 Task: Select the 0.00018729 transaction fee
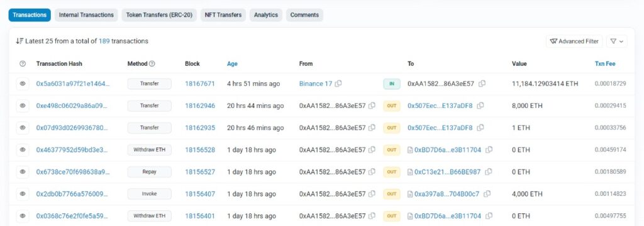tap(610, 83)
